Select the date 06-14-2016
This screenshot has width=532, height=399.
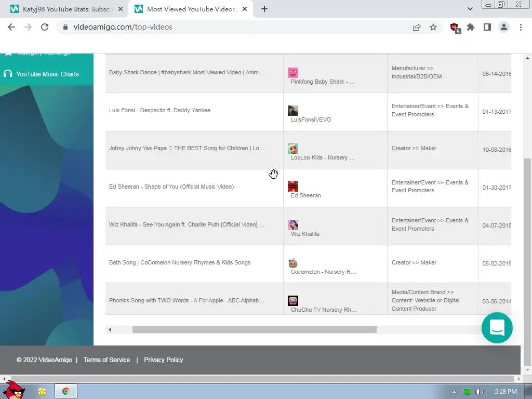(x=497, y=74)
